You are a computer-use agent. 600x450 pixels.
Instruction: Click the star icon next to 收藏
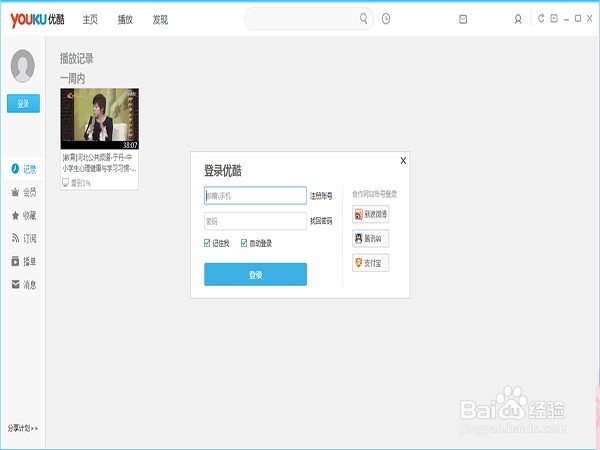(x=15, y=215)
